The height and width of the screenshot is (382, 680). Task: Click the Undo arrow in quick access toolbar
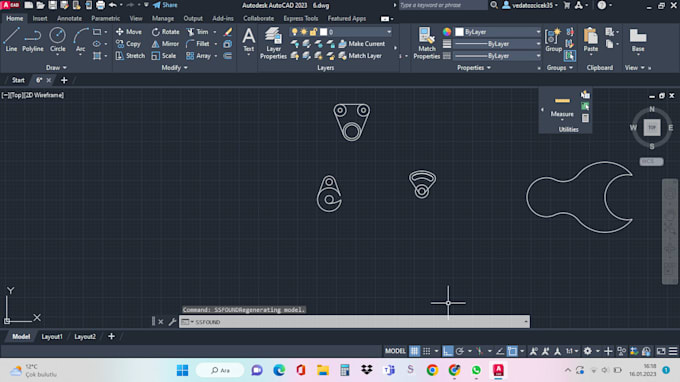pyautogui.click(x=112, y=5)
